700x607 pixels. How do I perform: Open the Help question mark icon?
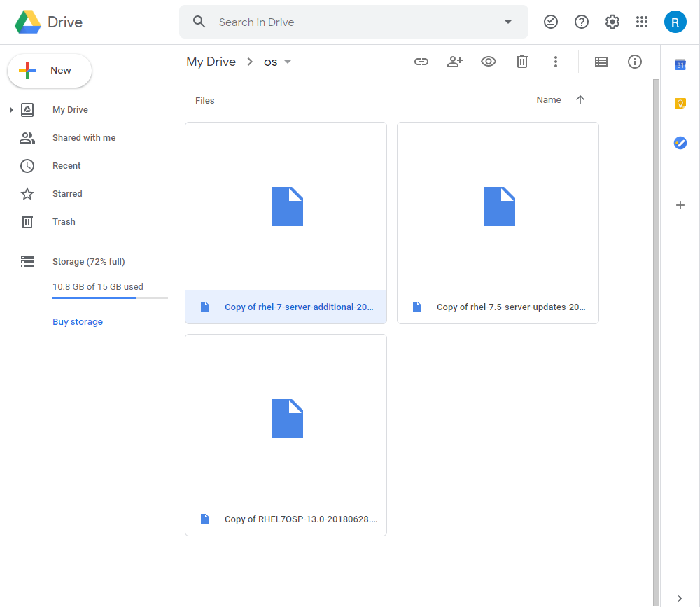[581, 22]
